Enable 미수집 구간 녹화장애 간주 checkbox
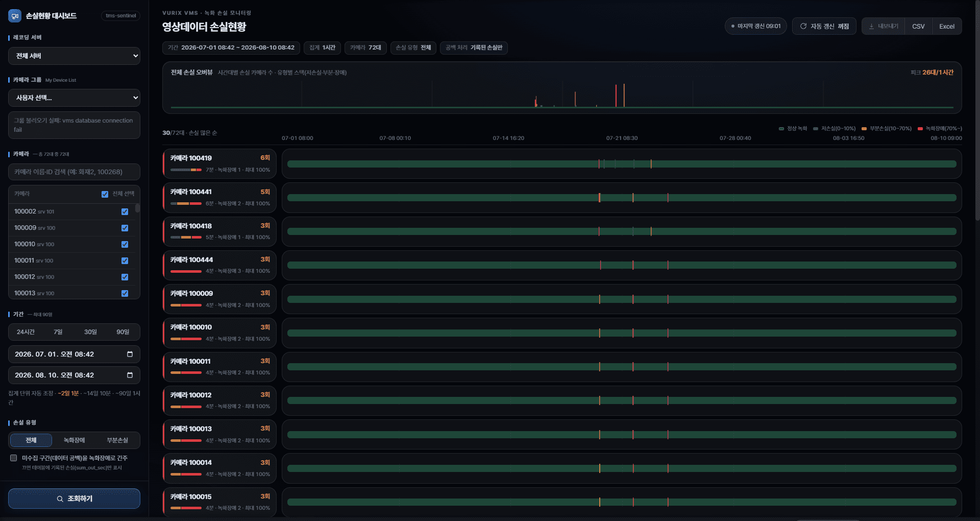 pos(14,458)
